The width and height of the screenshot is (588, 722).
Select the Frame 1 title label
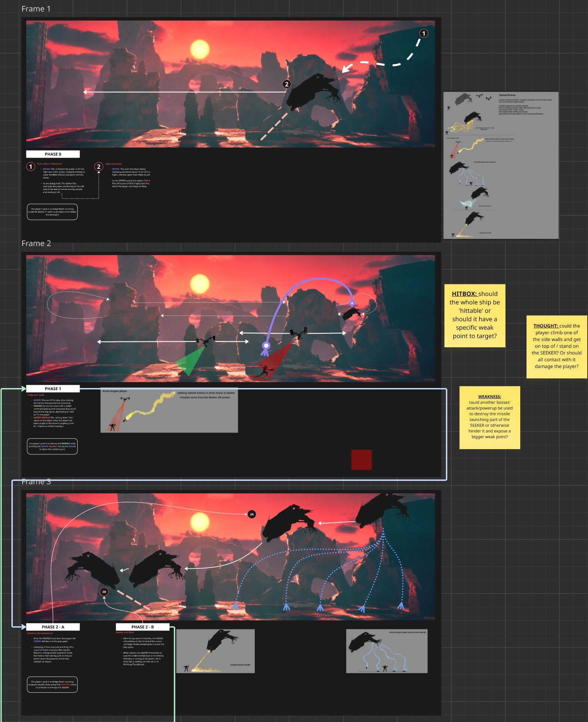coord(36,9)
